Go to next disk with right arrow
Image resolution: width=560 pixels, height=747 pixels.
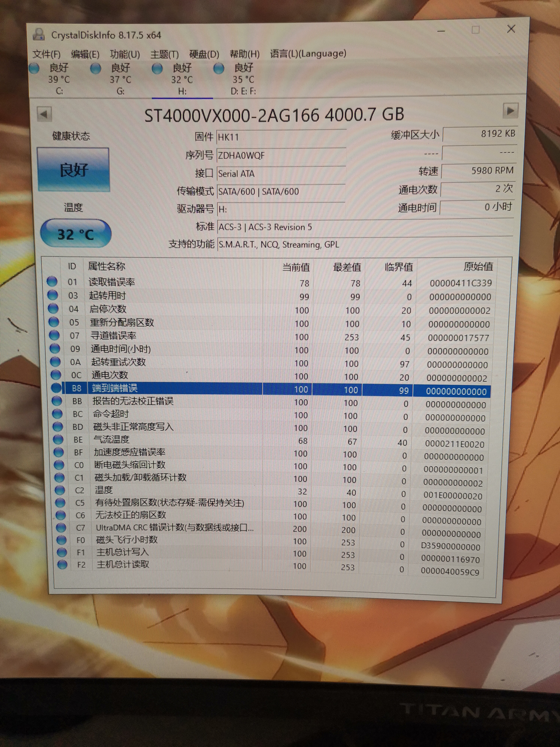click(x=510, y=110)
